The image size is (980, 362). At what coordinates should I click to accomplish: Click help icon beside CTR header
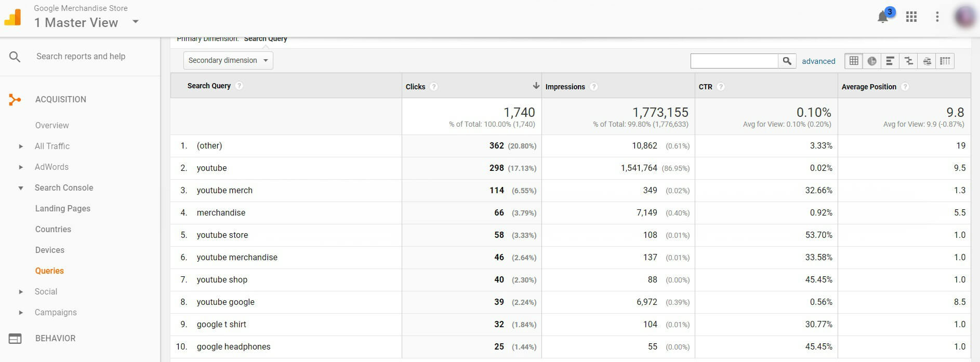721,87
